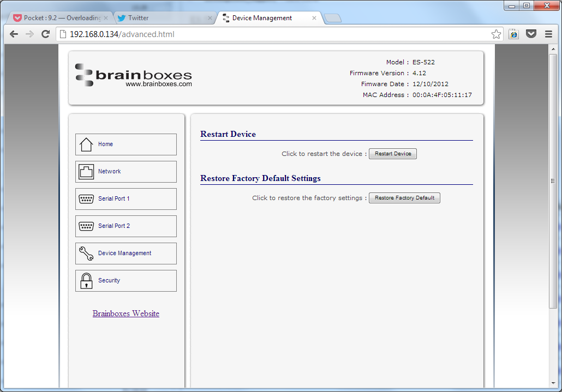Open the Brainboxes Website link
The image size is (562, 392).
pos(125,313)
